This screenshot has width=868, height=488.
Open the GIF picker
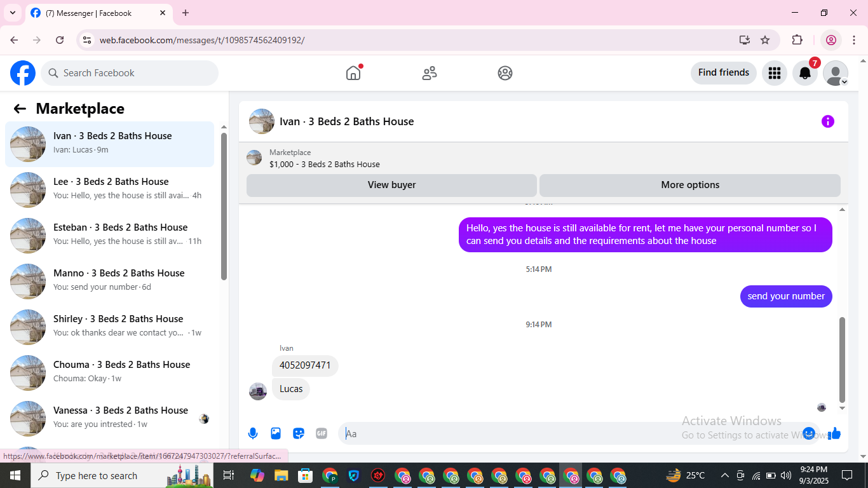322,433
